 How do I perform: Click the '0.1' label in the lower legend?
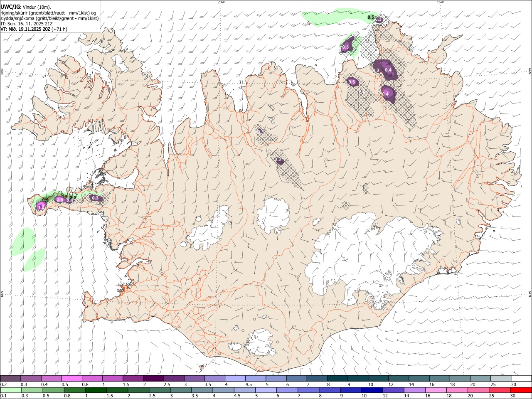[3, 396]
